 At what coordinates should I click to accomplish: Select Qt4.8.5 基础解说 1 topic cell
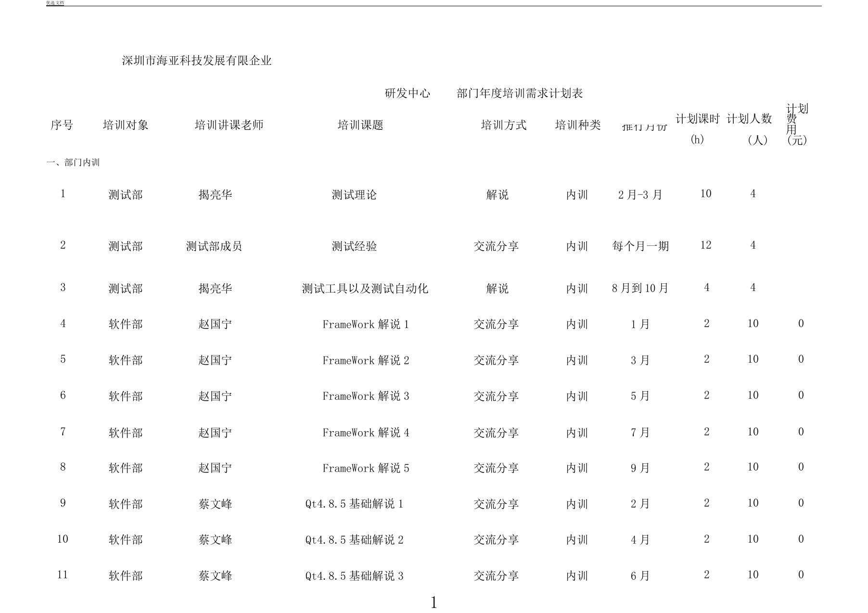click(354, 504)
